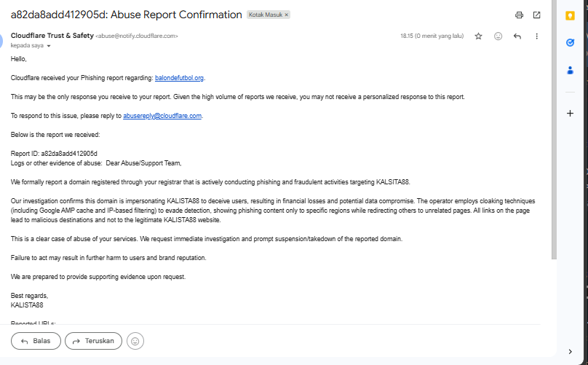Add an emoji reaction from the header
This screenshot has width=588, height=365.
(498, 36)
